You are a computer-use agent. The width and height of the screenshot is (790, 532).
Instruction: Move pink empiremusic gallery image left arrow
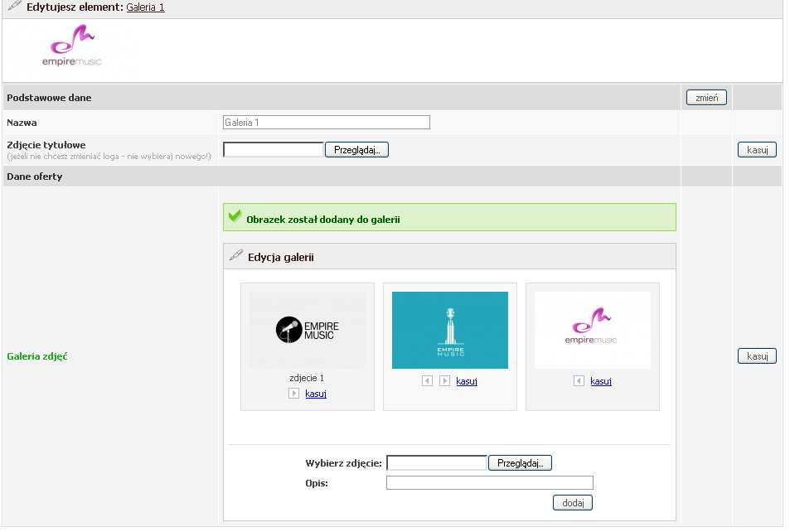point(579,381)
